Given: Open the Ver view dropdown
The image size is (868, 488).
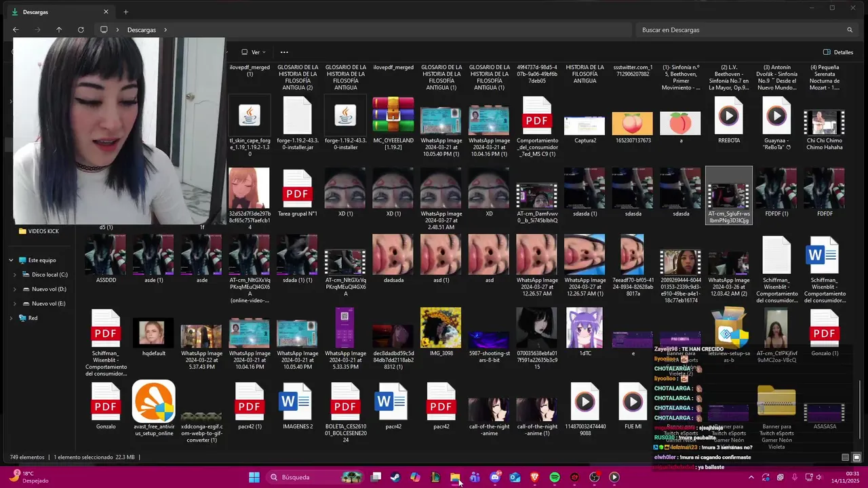Looking at the screenshot, I should coord(254,52).
